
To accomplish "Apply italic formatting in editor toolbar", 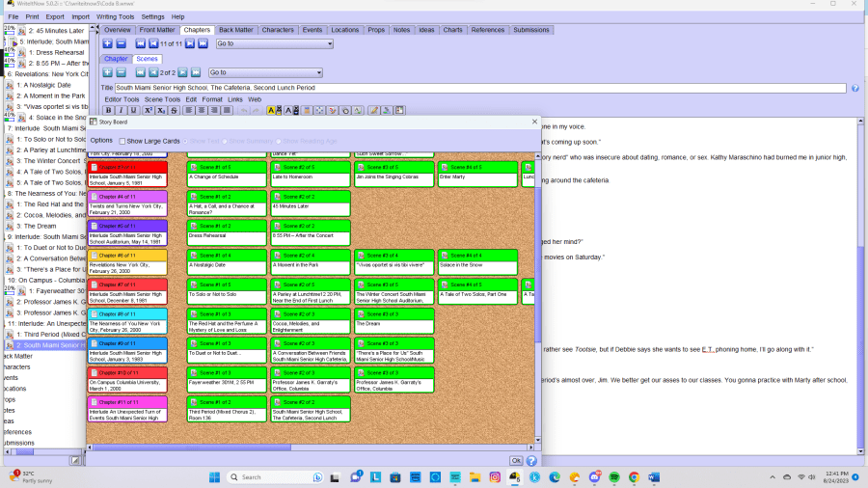I will coord(121,110).
